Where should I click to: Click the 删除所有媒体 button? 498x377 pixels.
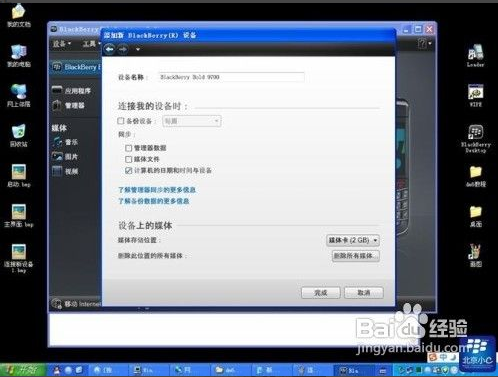click(356, 256)
